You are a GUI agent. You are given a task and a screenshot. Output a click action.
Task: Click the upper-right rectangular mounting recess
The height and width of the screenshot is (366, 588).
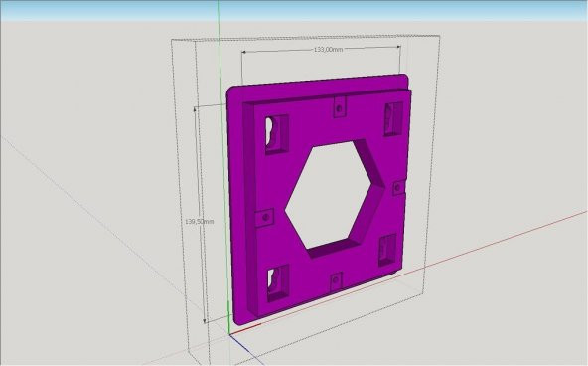393,118
